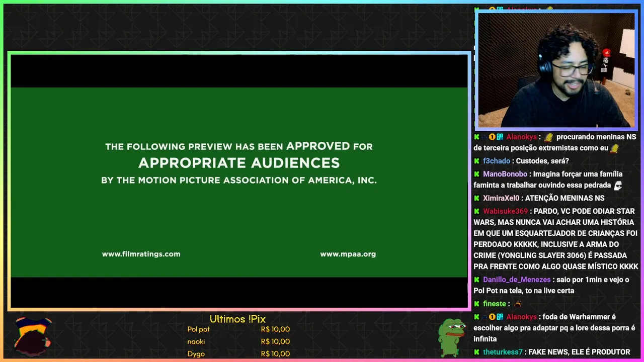Open Alanokys profile on 'foda de Warhammer' message
Screen dimensions: 644x362
click(x=521, y=317)
